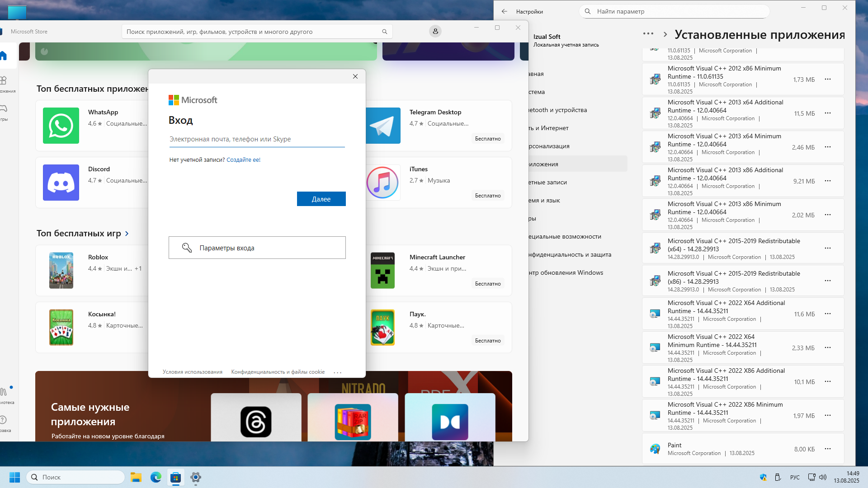Open Параметры входа sign-in options
The height and width of the screenshot is (488, 868).
(x=257, y=248)
